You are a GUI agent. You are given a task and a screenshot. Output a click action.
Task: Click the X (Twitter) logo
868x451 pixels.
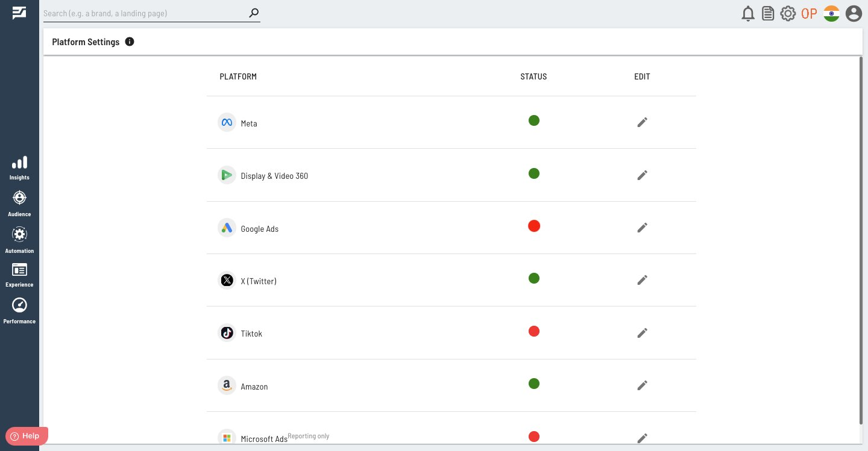pos(227,281)
